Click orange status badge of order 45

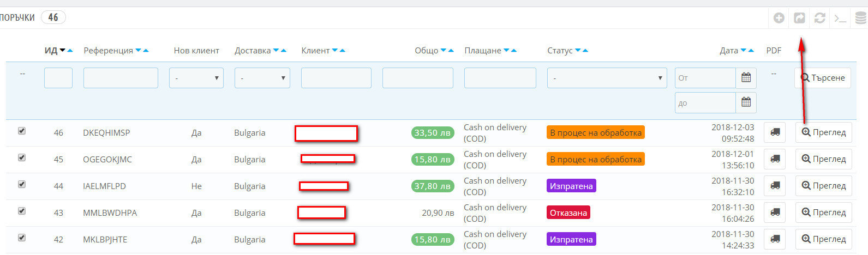coord(596,159)
